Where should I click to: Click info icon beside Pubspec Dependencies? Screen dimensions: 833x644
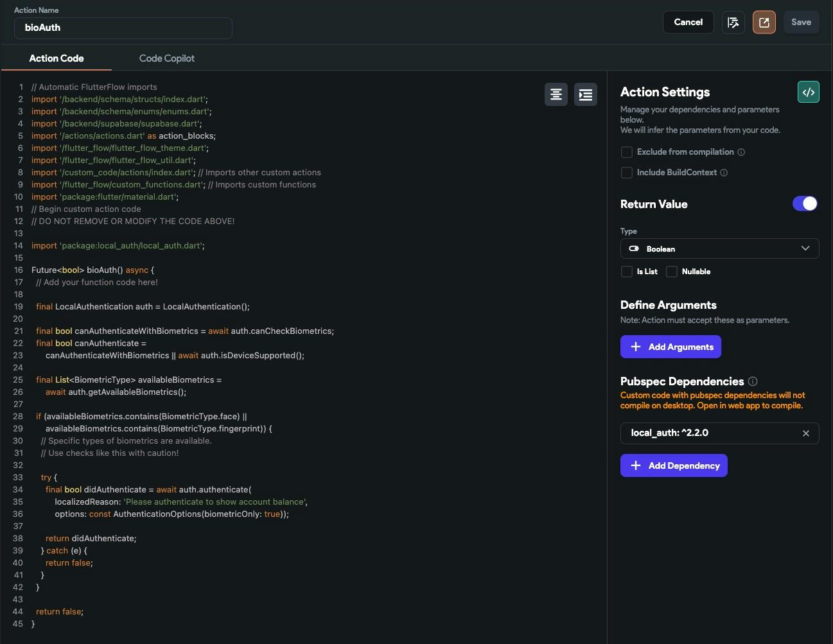click(753, 381)
